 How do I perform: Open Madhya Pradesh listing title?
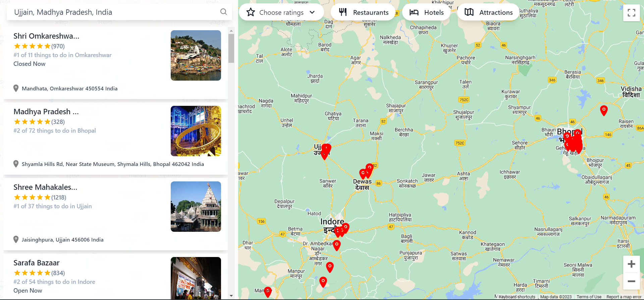46,112
